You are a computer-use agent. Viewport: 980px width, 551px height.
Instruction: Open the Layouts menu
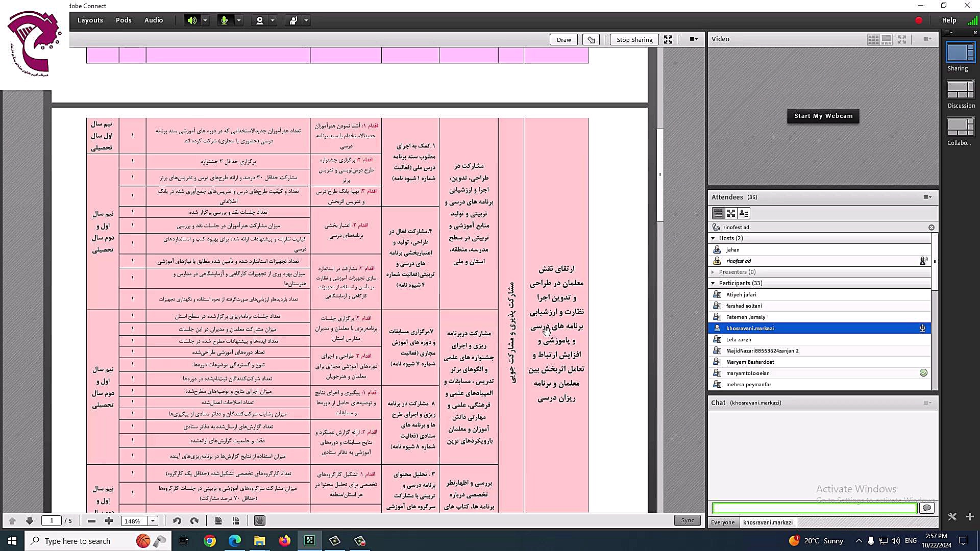[x=90, y=20]
